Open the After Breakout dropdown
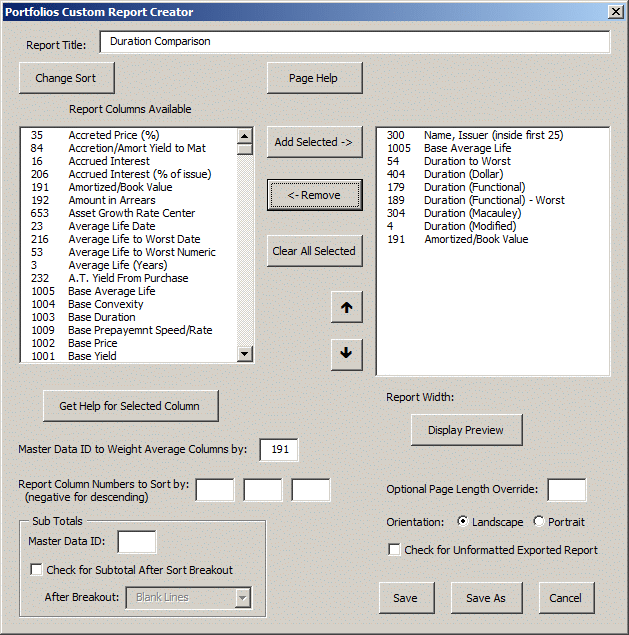The image size is (629, 635). pos(242,598)
